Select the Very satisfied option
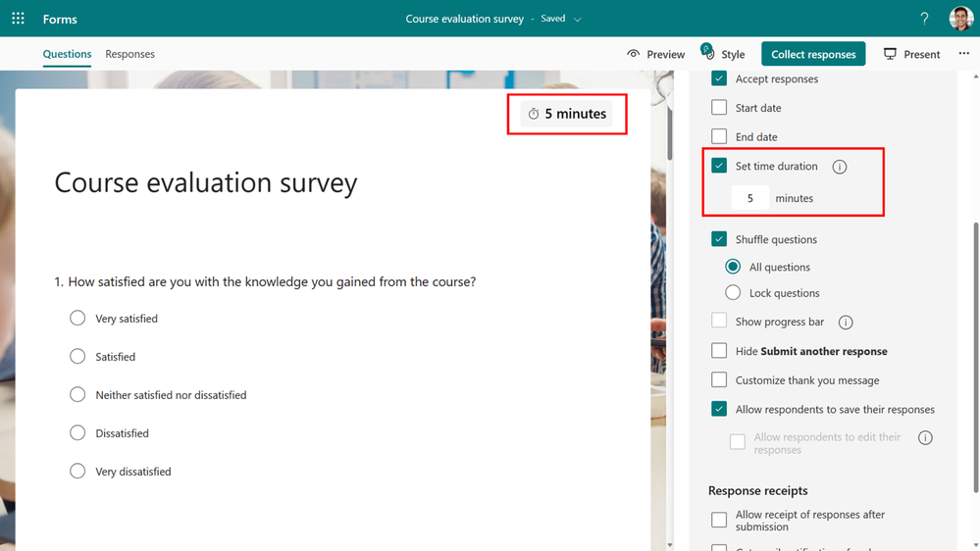This screenshot has height=551, width=980. coord(77,318)
